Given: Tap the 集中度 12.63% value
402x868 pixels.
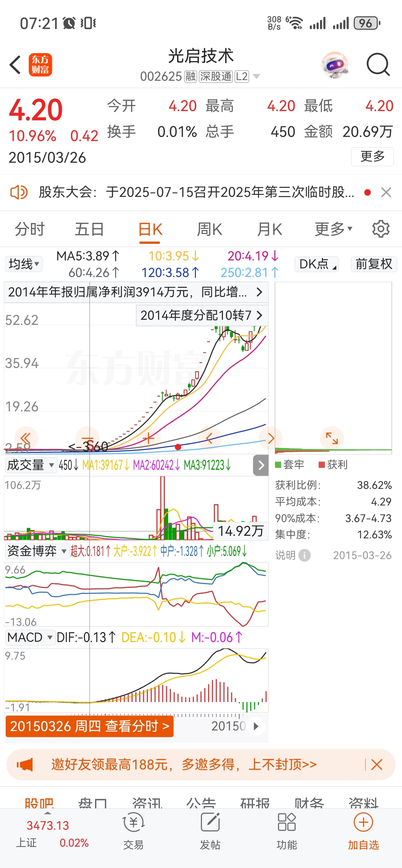Looking at the screenshot, I should pos(374,535).
